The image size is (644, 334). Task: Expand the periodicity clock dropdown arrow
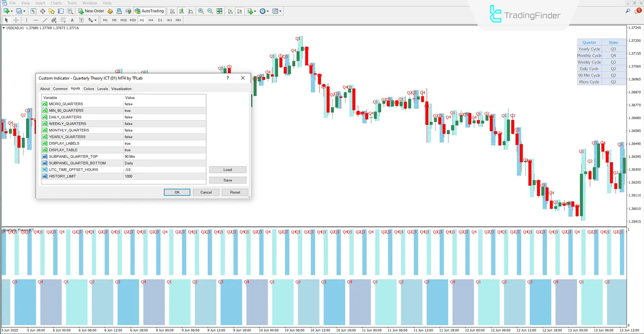(x=268, y=11)
